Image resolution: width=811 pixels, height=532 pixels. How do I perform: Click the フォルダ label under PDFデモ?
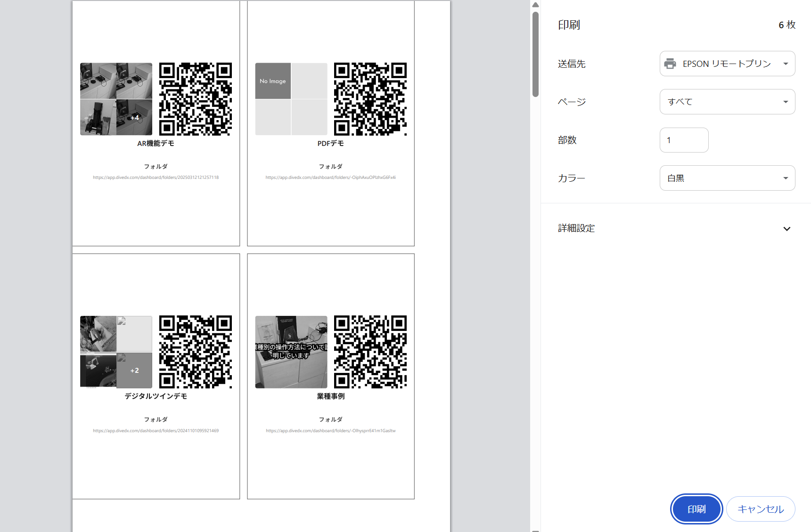pos(331,167)
